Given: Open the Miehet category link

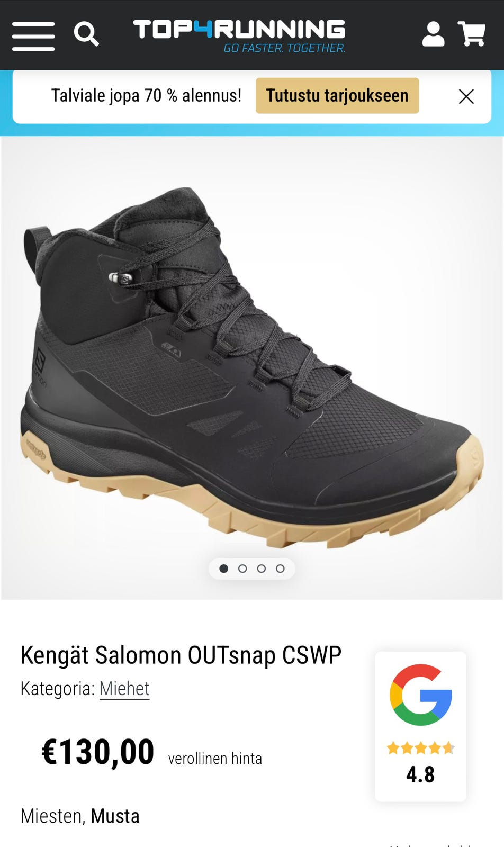Looking at the screenshot, I should click(124, 689).
